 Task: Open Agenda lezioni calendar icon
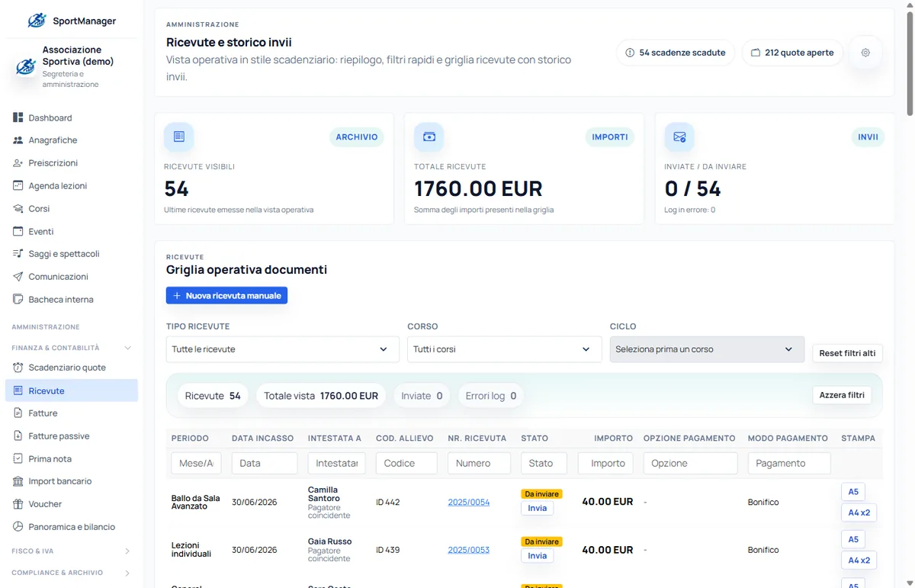point(18,185)
